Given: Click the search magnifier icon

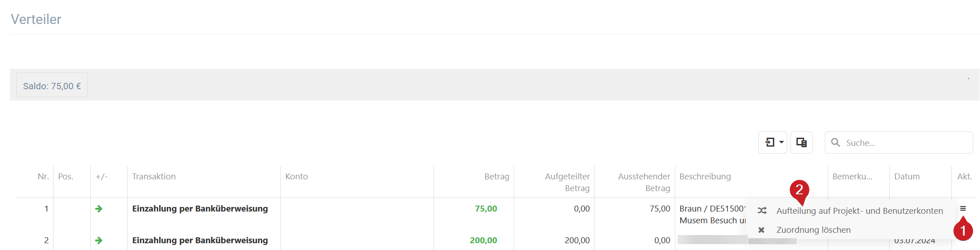Looking at the screenshot, I should coord(835,143).
